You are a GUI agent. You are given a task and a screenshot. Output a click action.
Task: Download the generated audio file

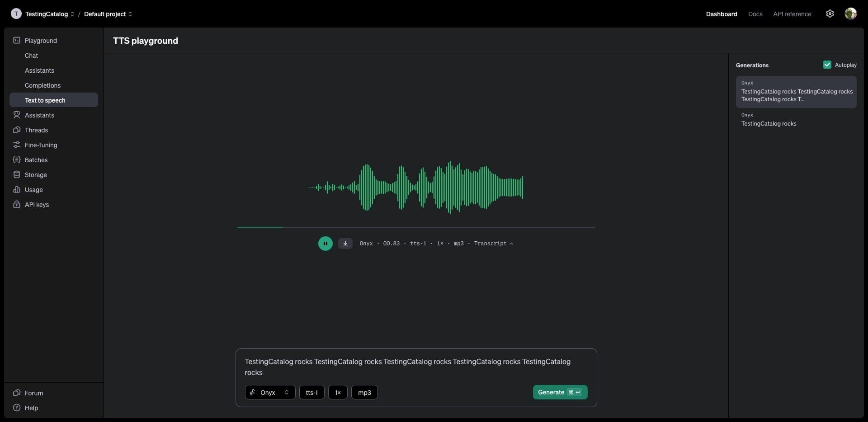pyautogui.click(x=345, y=244)
